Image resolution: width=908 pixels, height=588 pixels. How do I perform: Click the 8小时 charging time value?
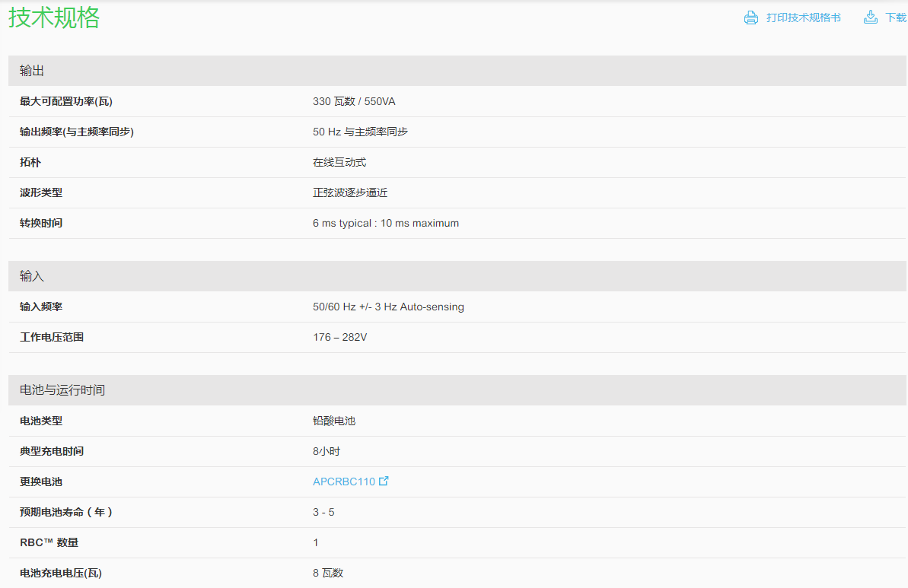tap(327, 451)
